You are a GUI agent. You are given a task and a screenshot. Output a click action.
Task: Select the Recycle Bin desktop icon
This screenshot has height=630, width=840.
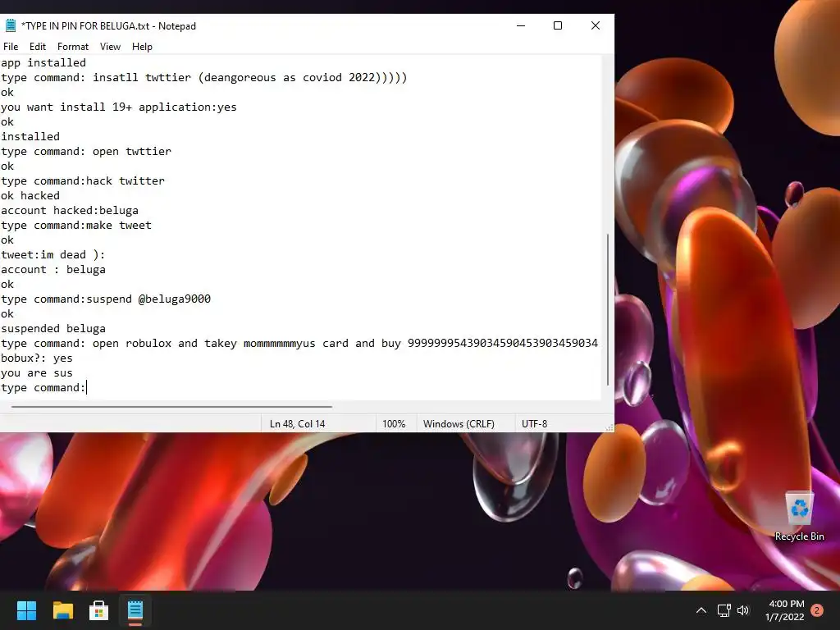click(x=799, y=517)
